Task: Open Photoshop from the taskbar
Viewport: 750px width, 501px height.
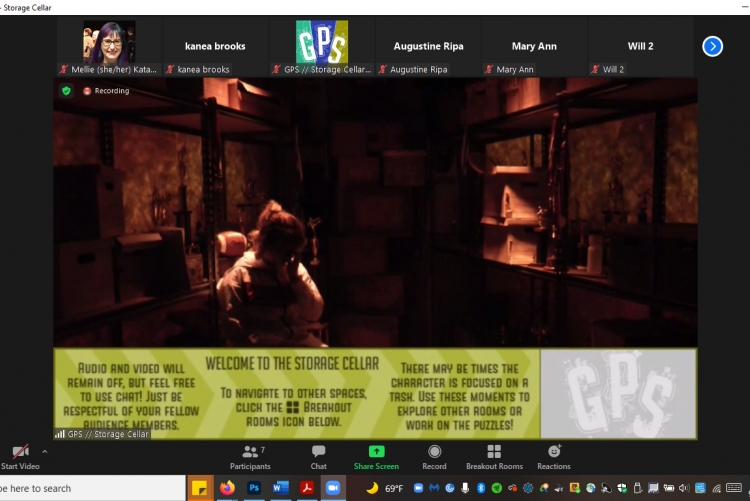Action: tap(254, 488)
